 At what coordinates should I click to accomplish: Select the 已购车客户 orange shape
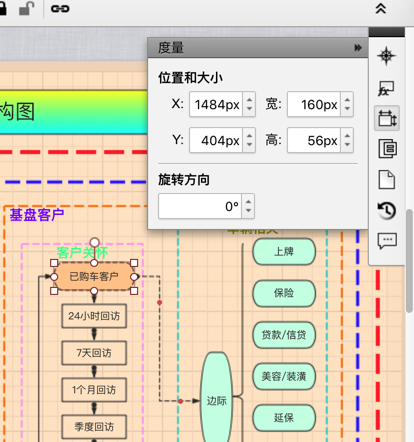[x=94, y=276]
